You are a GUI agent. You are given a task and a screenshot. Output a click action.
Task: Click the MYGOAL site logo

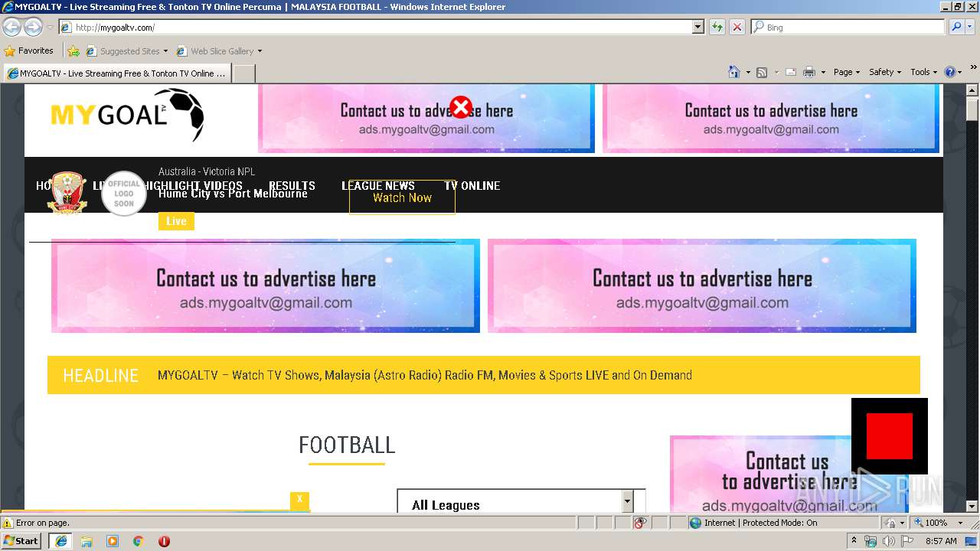tap(127, 116)
